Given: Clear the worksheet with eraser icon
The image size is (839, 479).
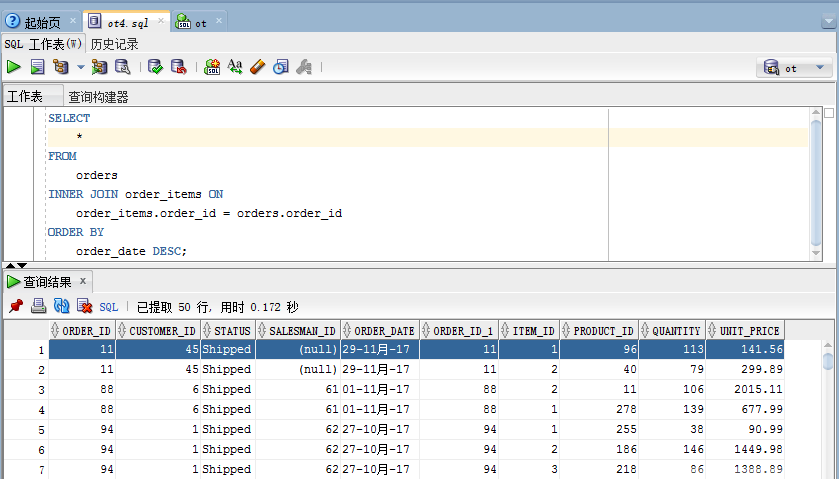Looking at the screenshot, I should [258, 67].
